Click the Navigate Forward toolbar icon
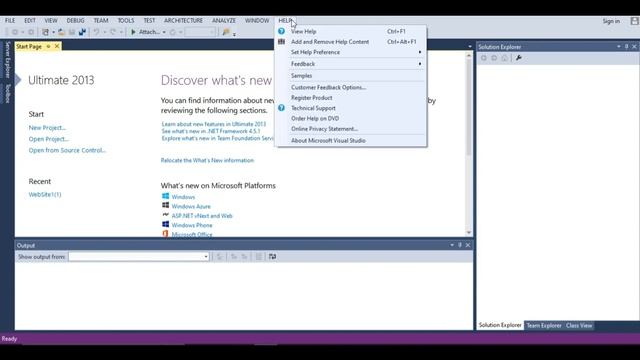 click(31, 32)
